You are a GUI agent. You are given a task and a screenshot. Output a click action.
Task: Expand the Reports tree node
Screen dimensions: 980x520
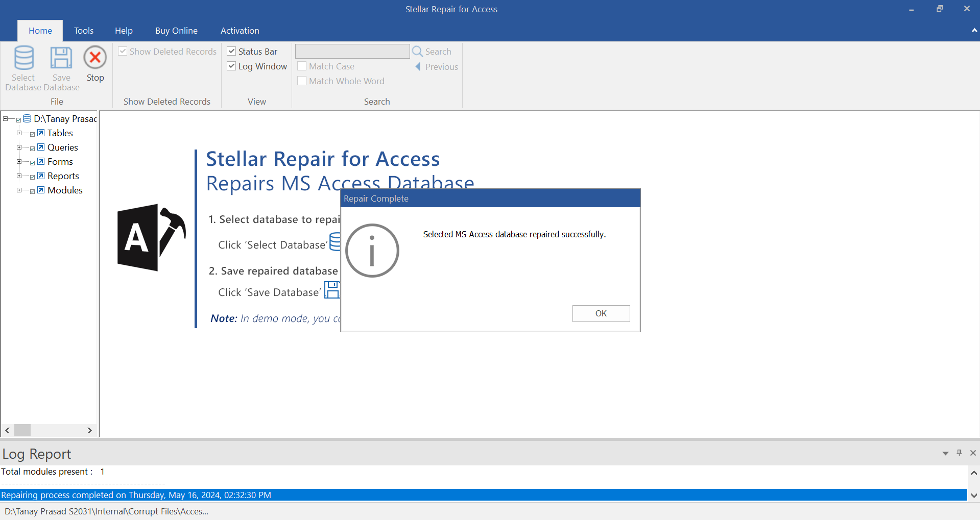click(19, 176)
